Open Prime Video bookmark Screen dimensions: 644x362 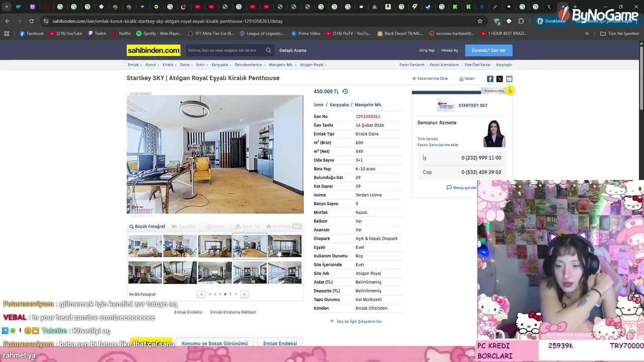point(305,34)
